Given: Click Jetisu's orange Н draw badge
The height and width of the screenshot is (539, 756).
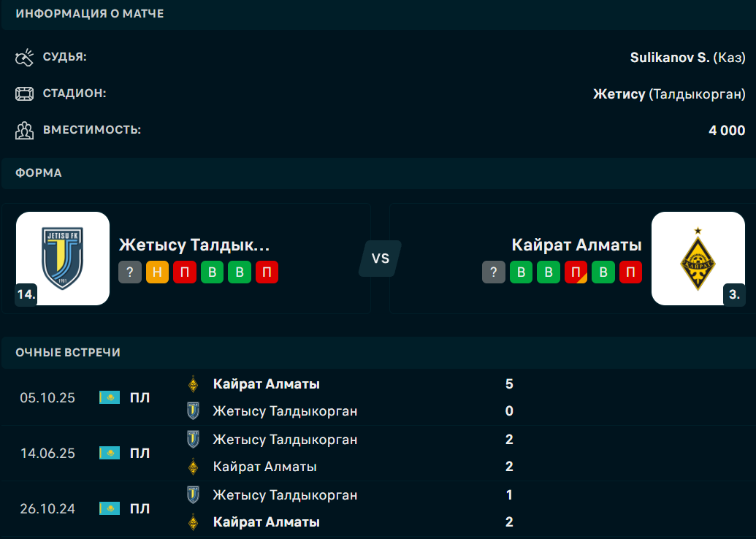Looking at the screenshot, I should [x=157, y=272].
